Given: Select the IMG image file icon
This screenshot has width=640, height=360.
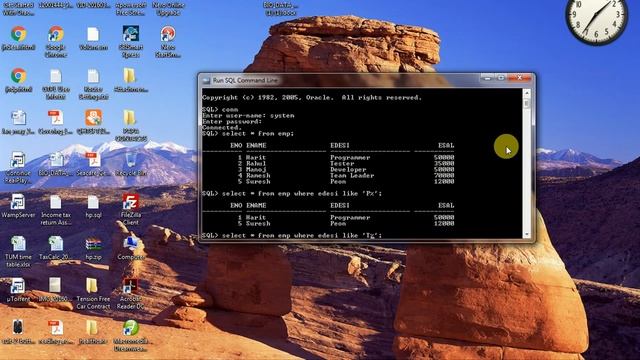Looking at the screenshot, I should [55, 290].
